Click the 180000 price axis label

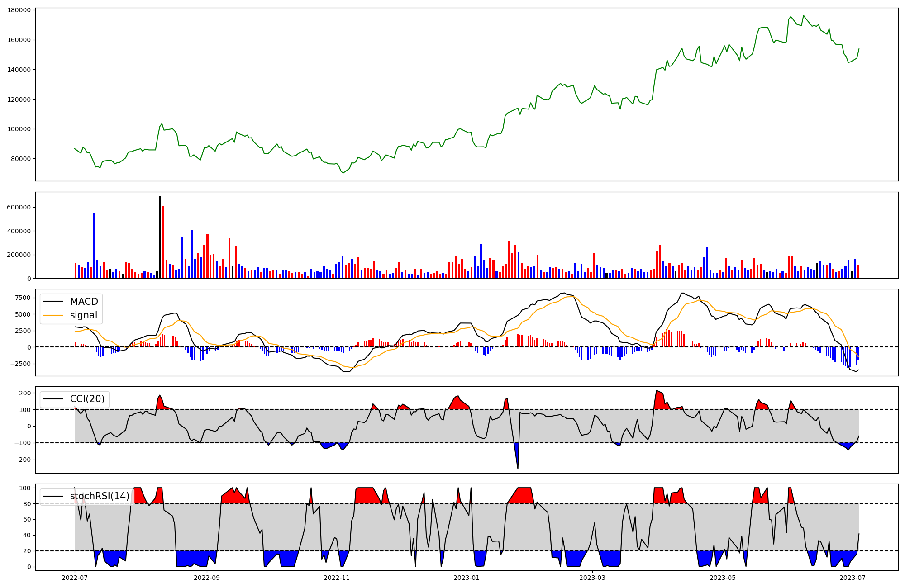click(19, 10)
